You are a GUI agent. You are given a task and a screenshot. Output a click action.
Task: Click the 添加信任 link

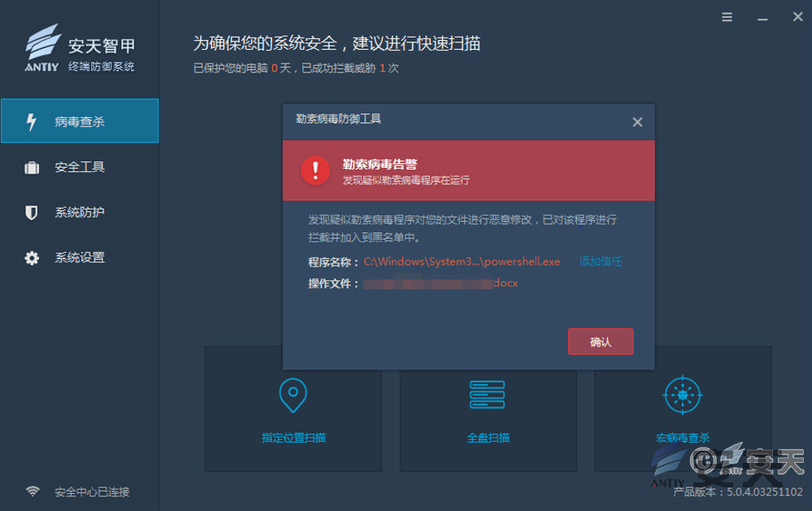[x=600, y=261]
